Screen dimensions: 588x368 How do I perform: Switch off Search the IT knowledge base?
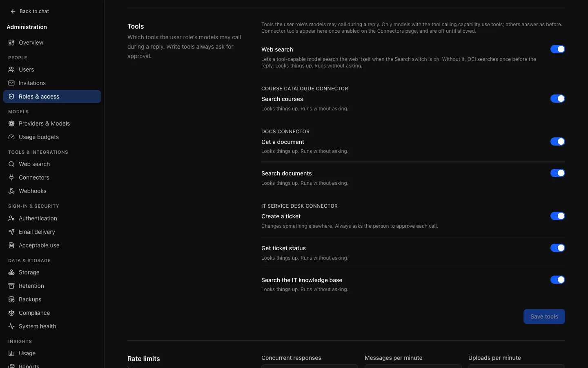[557, 280]
